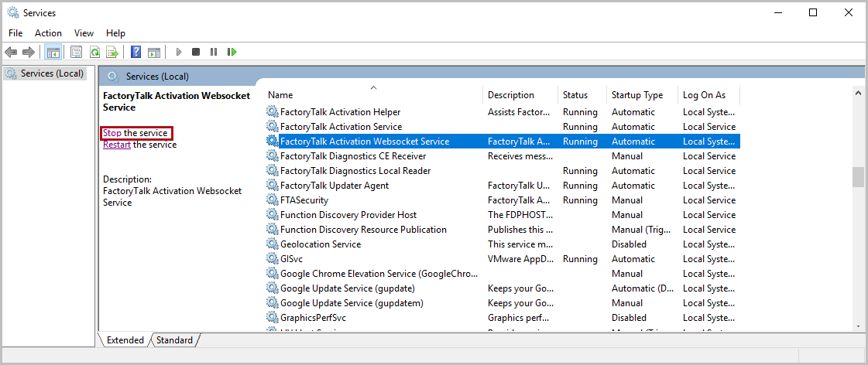Click 'The FDPHOST...' description cell
Viewport: 868px width, 365px height.
(x=520, y=214)
